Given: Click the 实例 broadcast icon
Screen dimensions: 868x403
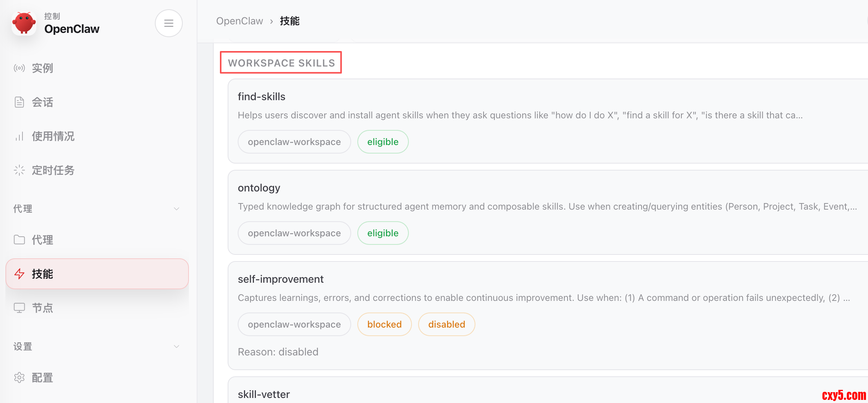Looking at the screenshot, I should 19,68.
